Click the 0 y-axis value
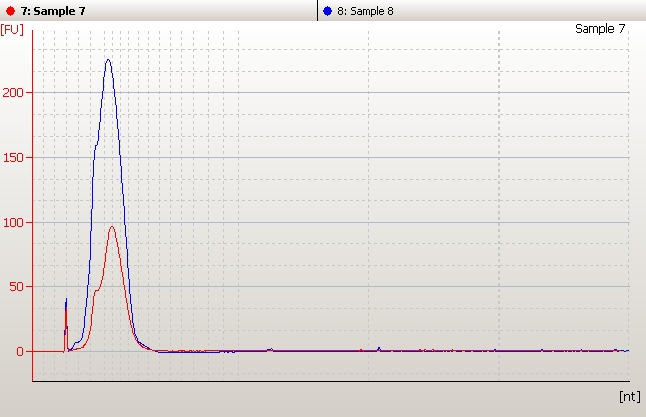Viewport: 646px width, 417px height. 20,351
